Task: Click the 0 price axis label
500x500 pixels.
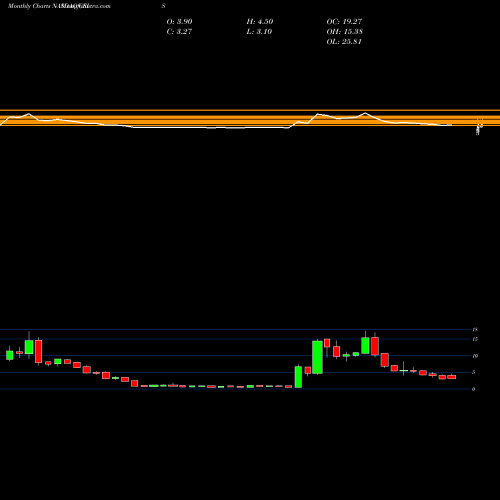Action: click(x=473, y=389)
